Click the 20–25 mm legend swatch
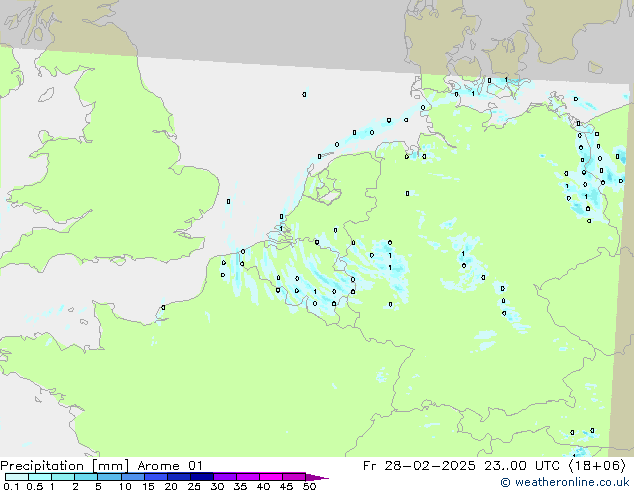Screen dimensions: 634x490 pyautogui.click(x=179, y=477)
